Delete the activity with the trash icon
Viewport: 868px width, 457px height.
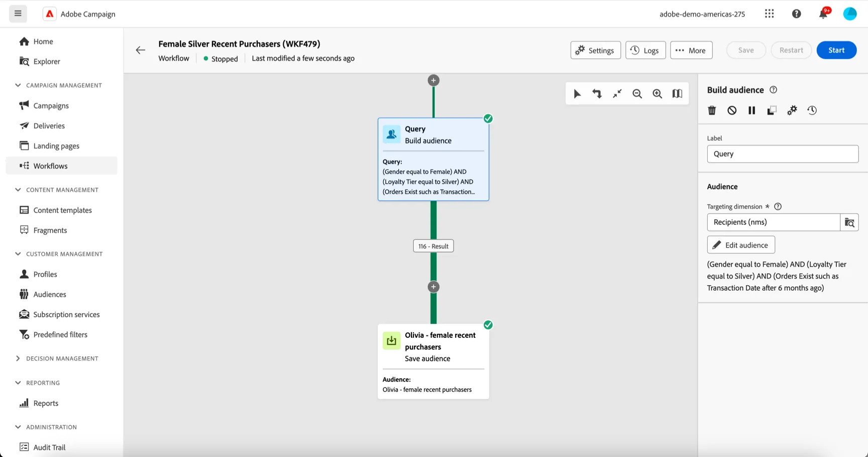click(x=712, y=111)
